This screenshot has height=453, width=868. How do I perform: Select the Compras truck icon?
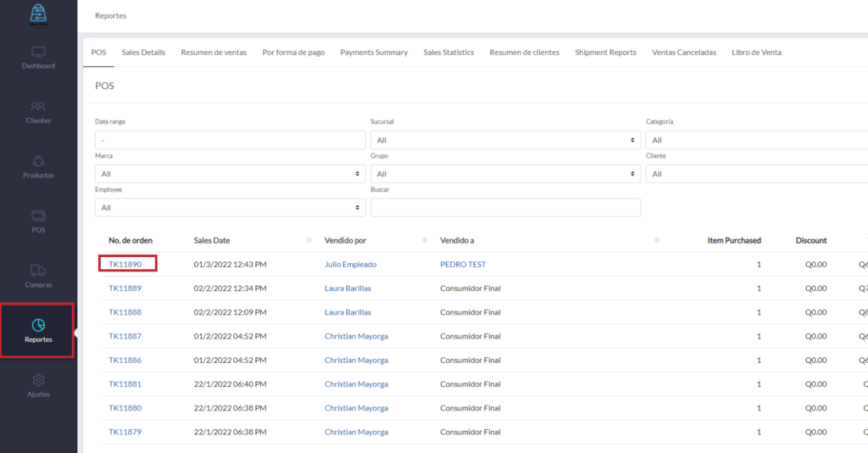coord(38,271)
